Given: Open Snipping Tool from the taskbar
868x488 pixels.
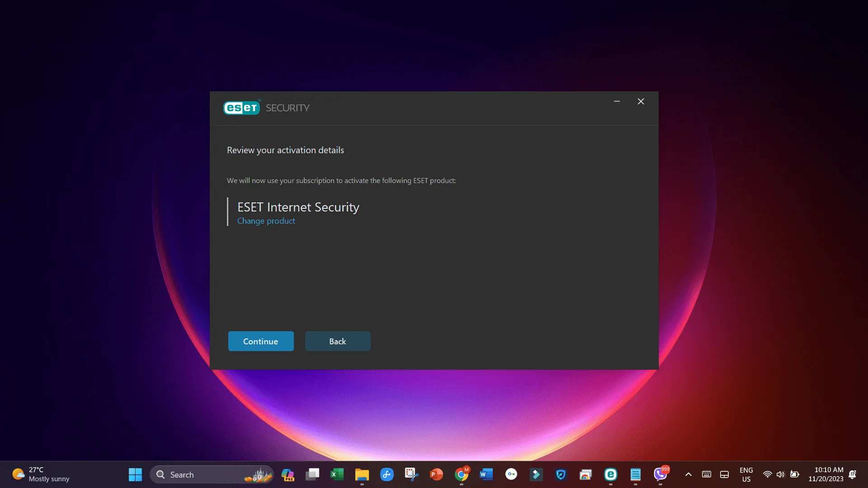Looking at the screenshot, I should 411,474.
